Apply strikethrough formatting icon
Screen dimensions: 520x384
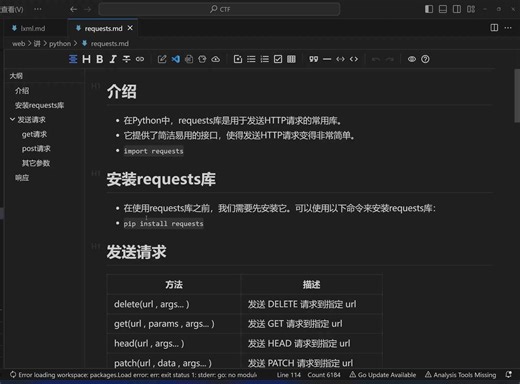(126, 59)
